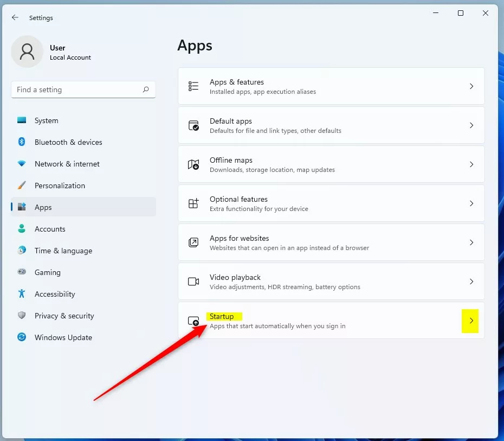Open Startup via its highlighted chevron
This screenshot has width=504, height=441.
tap(470, 321)
